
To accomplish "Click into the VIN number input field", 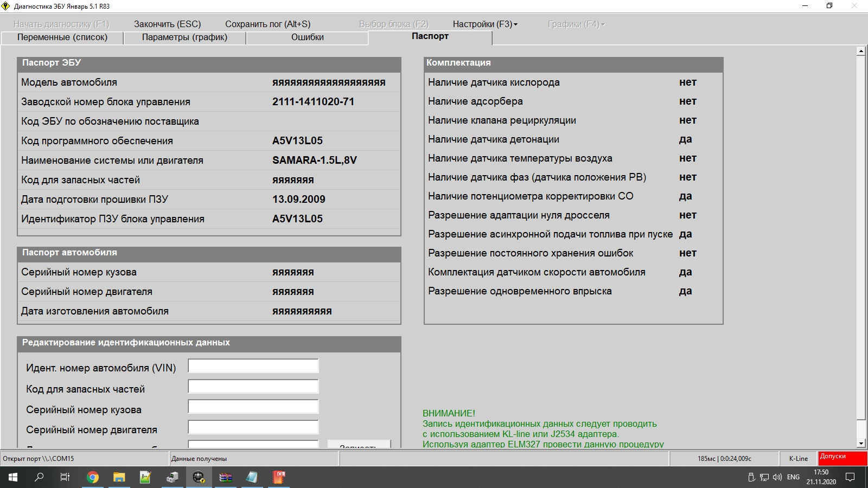I will point(253,366).
